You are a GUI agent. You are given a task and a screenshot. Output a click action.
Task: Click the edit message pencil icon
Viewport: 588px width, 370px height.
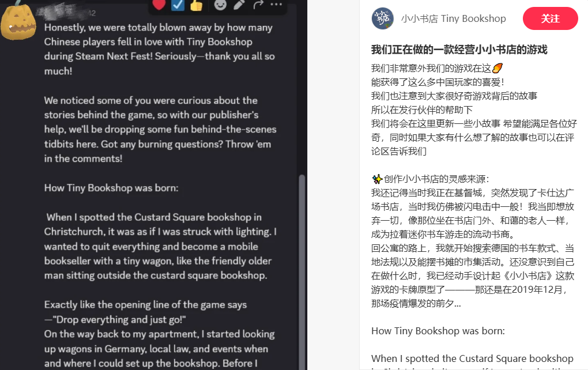tap(239, 5)
